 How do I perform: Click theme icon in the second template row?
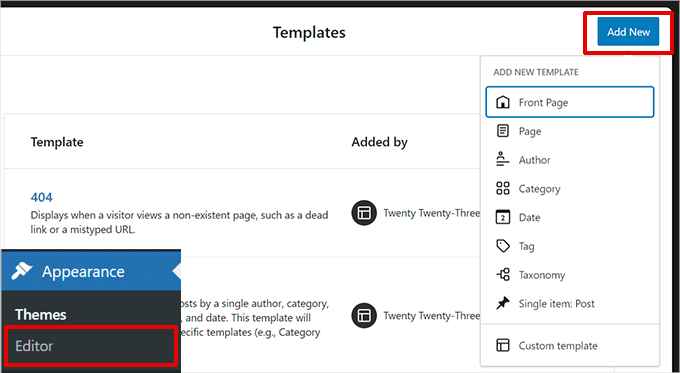(x=364, y=315)
